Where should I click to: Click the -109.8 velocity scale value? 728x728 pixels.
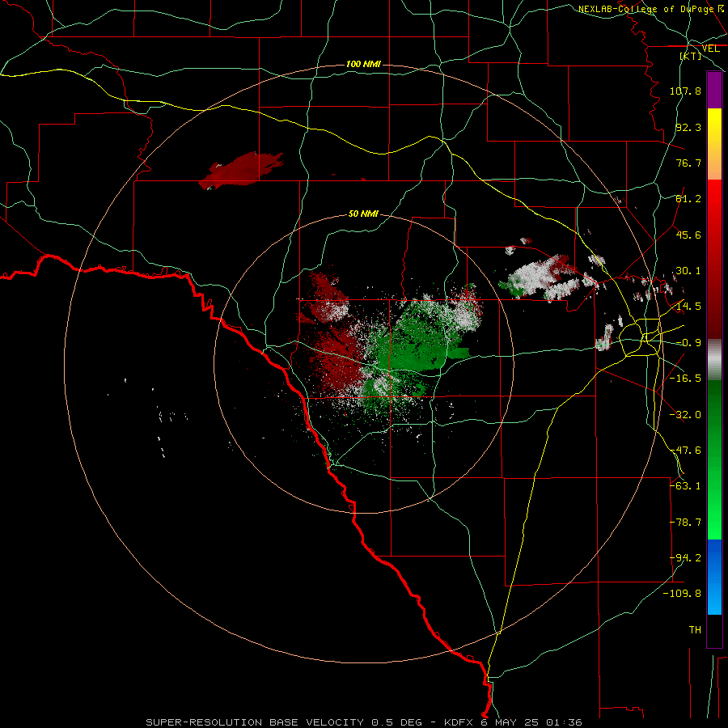click(682, 594)
